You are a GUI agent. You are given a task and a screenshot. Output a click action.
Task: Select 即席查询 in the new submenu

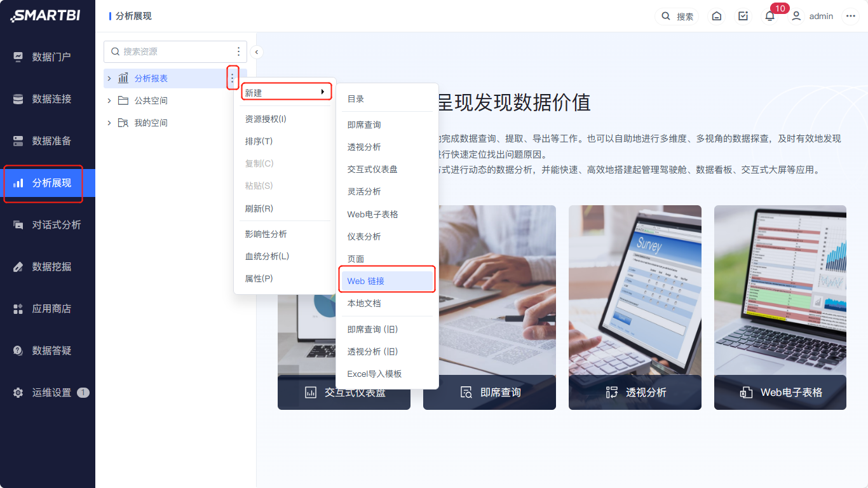[387, 125]
